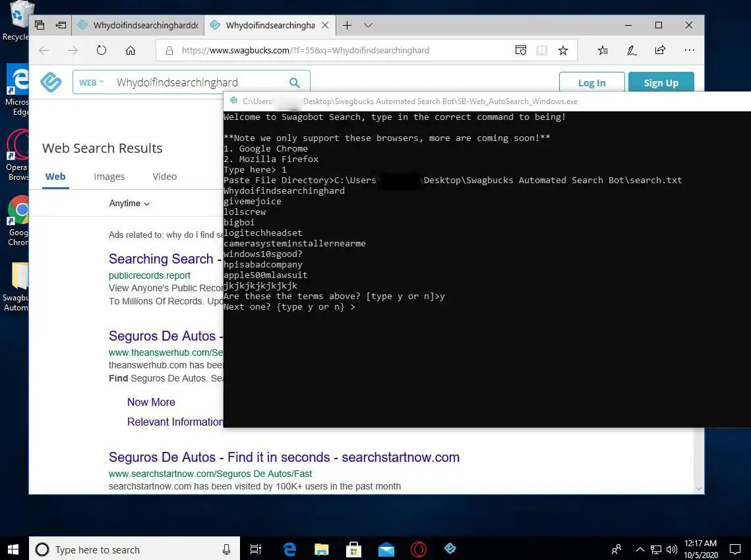
Task: Go to the home page icon
Action: 131,50
